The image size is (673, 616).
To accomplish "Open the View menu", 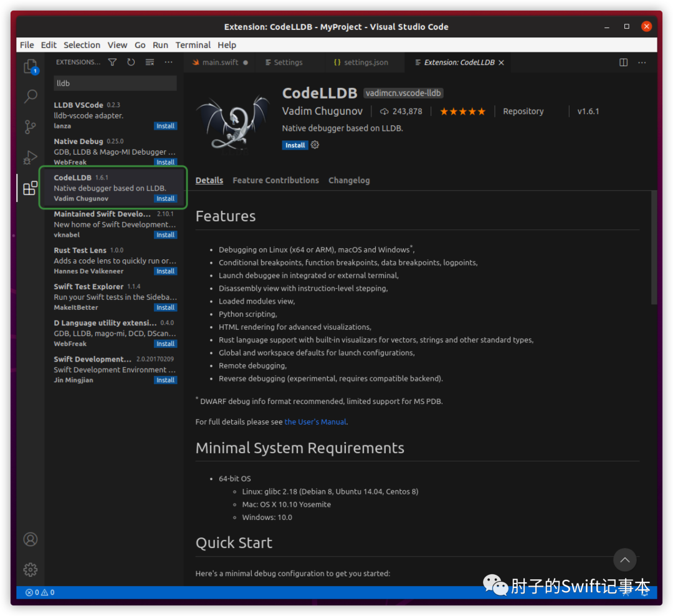I will tap(117, 45).
